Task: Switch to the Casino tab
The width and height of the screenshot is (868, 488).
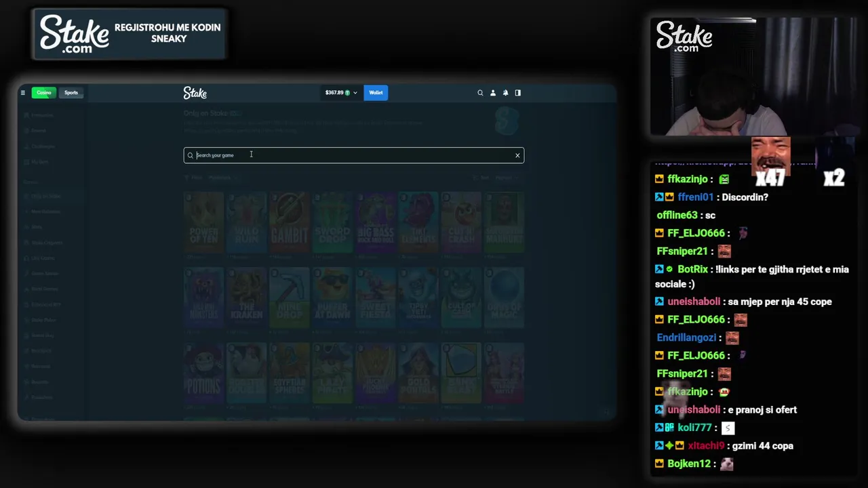Action: coord(44,93)
